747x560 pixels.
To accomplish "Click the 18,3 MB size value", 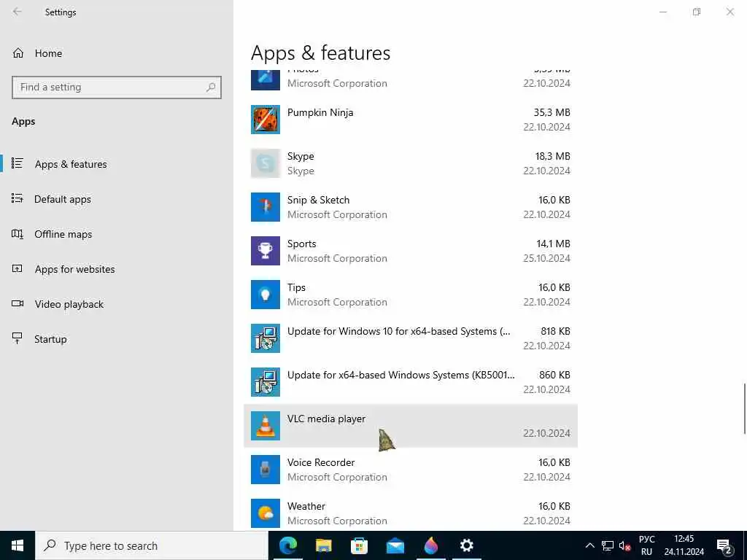I will click(x=553, y=156).
